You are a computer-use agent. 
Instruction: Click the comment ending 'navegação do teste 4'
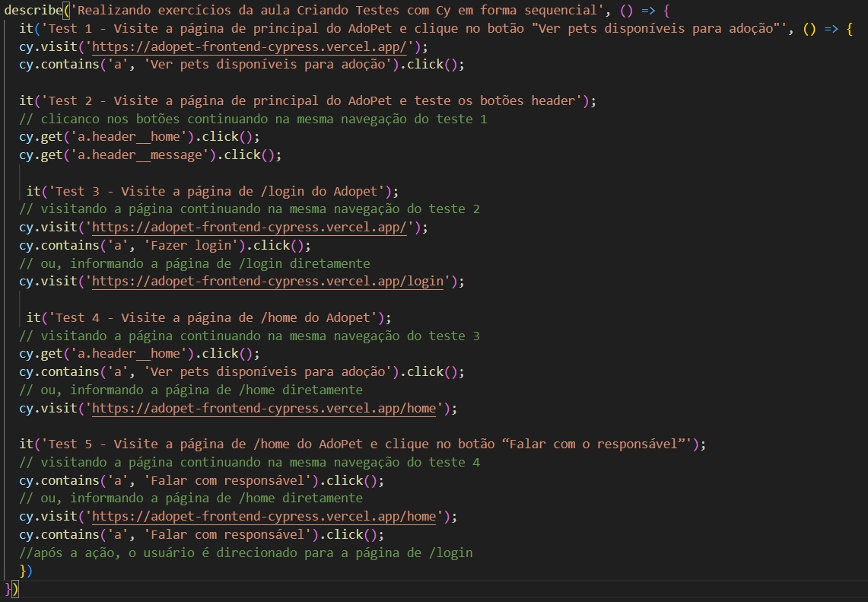[249, 463]
